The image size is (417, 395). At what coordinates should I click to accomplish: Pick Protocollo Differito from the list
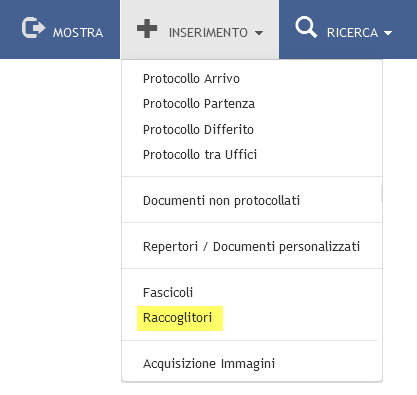(198, 129)
